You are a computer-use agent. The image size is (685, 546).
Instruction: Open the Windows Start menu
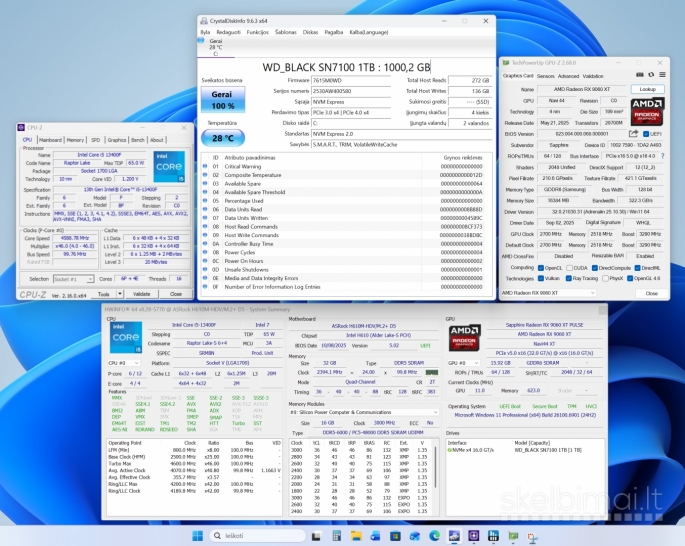point(197,536)
